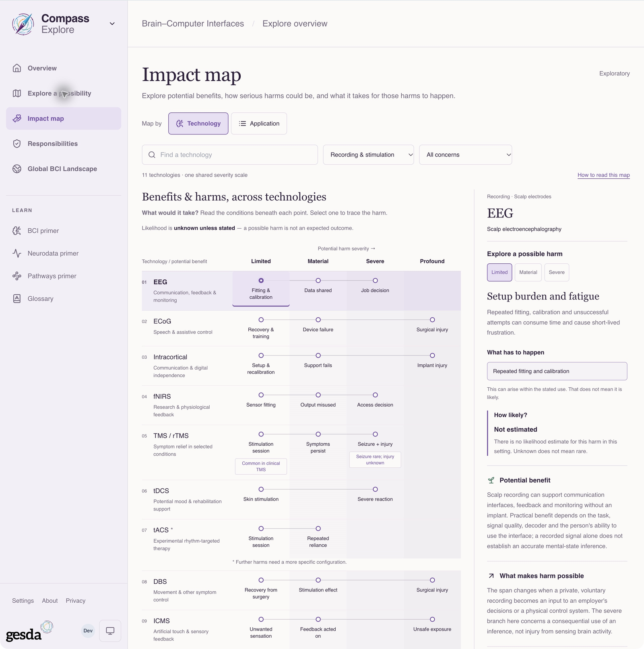
Task: Click the hand icon beside Impact map
Action: [x=17, y=118]
